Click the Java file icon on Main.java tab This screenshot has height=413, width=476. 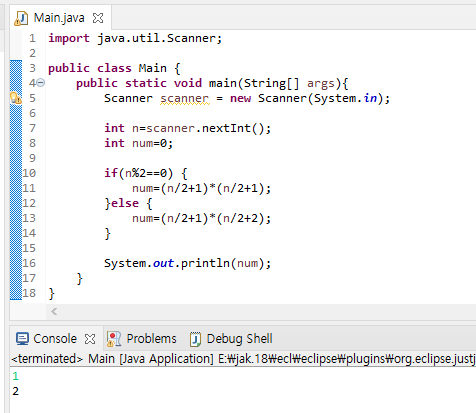tap(21, 18)
